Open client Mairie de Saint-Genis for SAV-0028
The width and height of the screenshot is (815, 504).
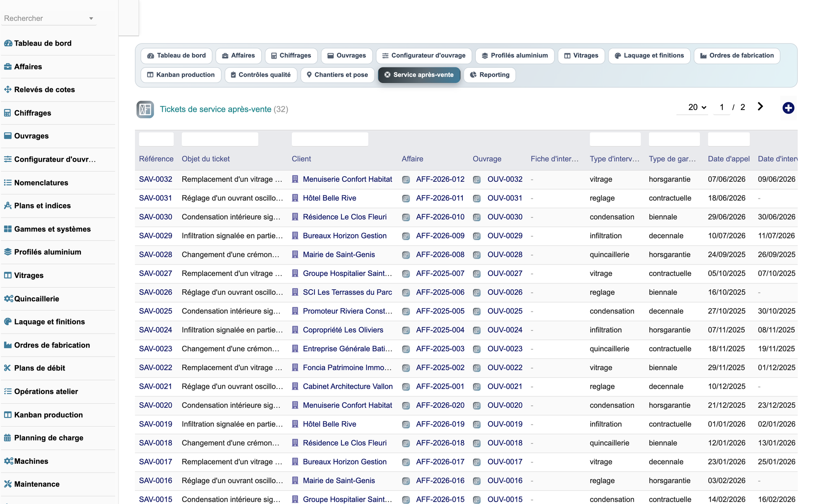coord(339,255)
